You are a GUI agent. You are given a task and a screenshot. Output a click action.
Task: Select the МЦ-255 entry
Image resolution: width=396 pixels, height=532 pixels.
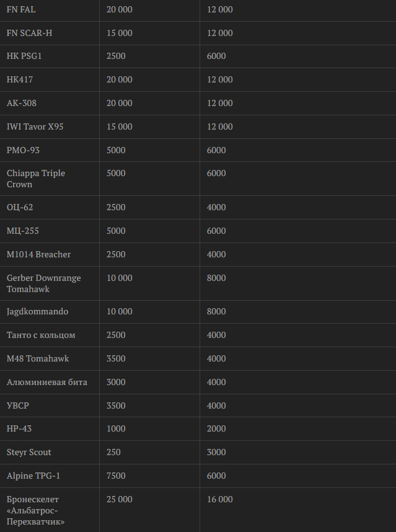[23, 231]
